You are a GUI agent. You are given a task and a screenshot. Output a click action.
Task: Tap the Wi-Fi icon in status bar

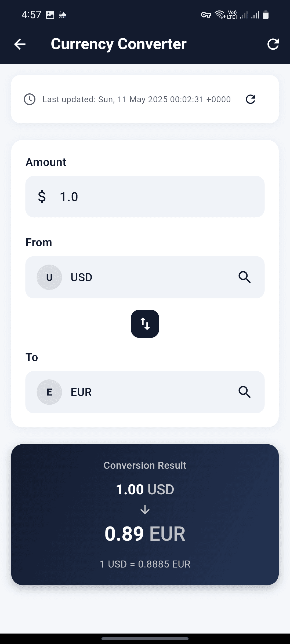pyautogui.click(x=220, y=14)
